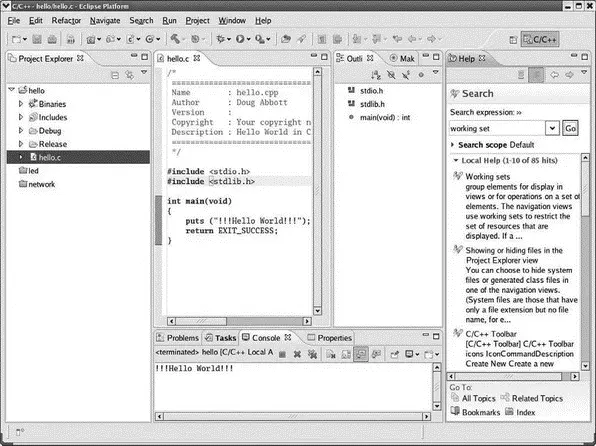
Task: Close the hello.c editor tab
Action: click(x=197, y=58)
